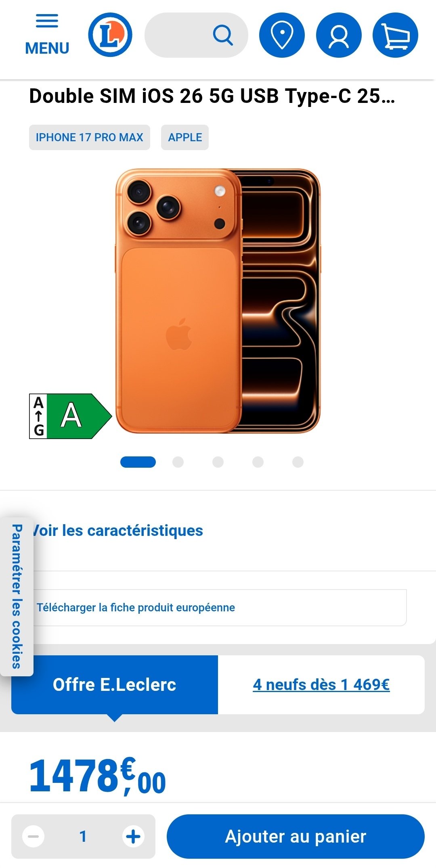The image size is (436, 868).
Task: Select the last image carousel dot
Action: coord(298,462)
